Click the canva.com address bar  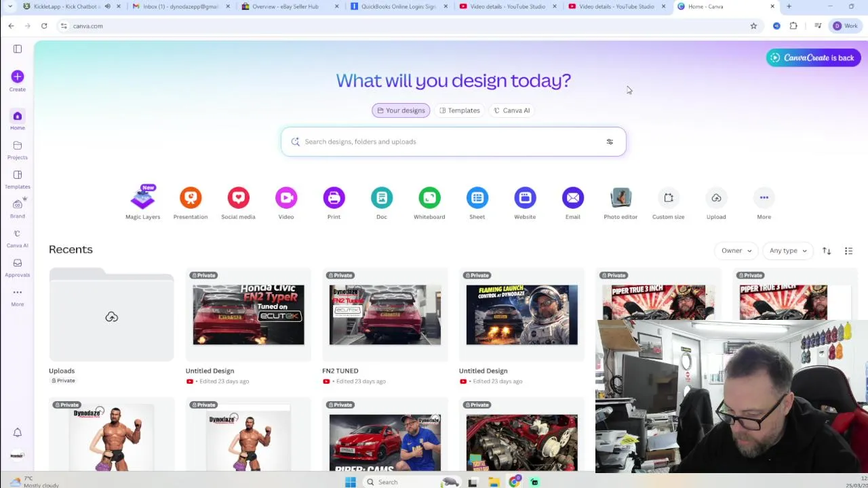407,26
